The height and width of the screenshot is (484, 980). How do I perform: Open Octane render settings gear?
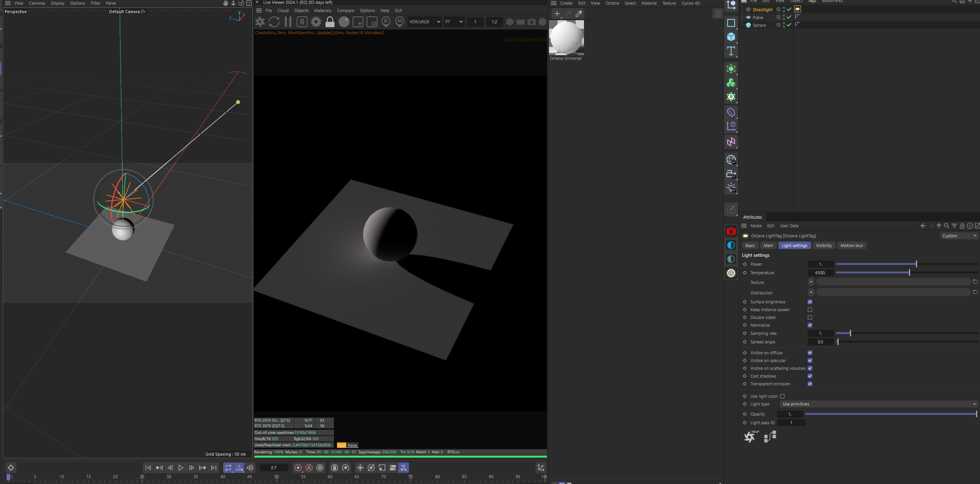pos(316,22)
